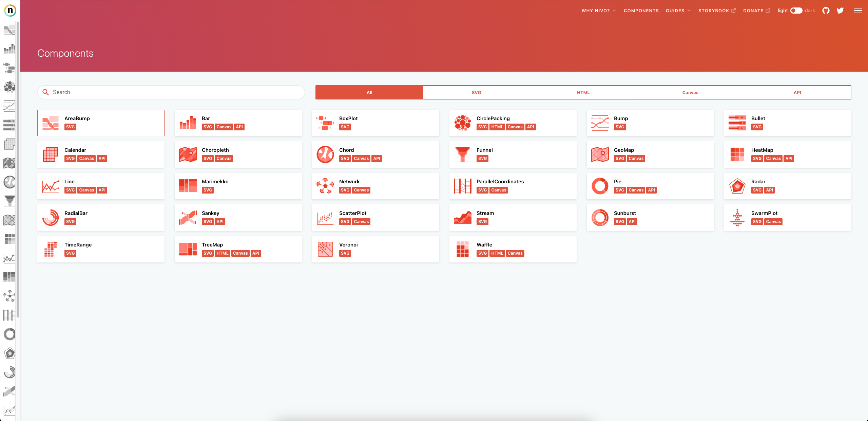The width and height of the screenshot is (868, 421).
Task: Toggle the light/dark theme switch
Action: tap(796, 11)
